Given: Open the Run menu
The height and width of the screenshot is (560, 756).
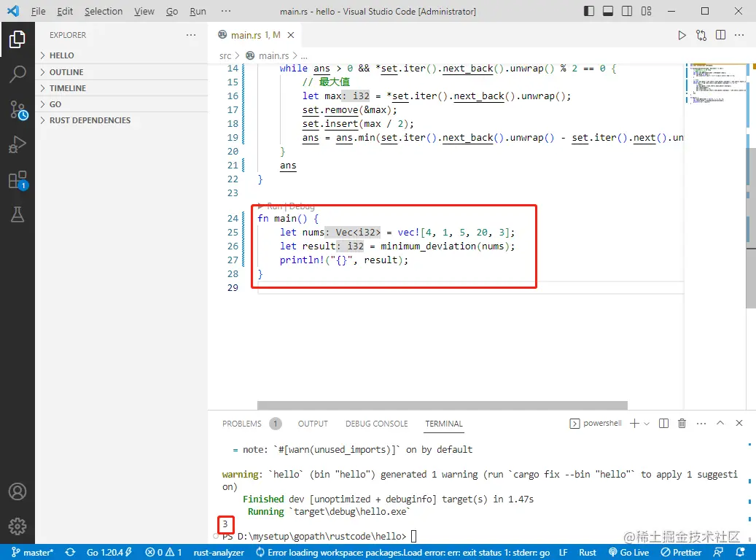Looking at the screenshot, I should coord(198,11).
